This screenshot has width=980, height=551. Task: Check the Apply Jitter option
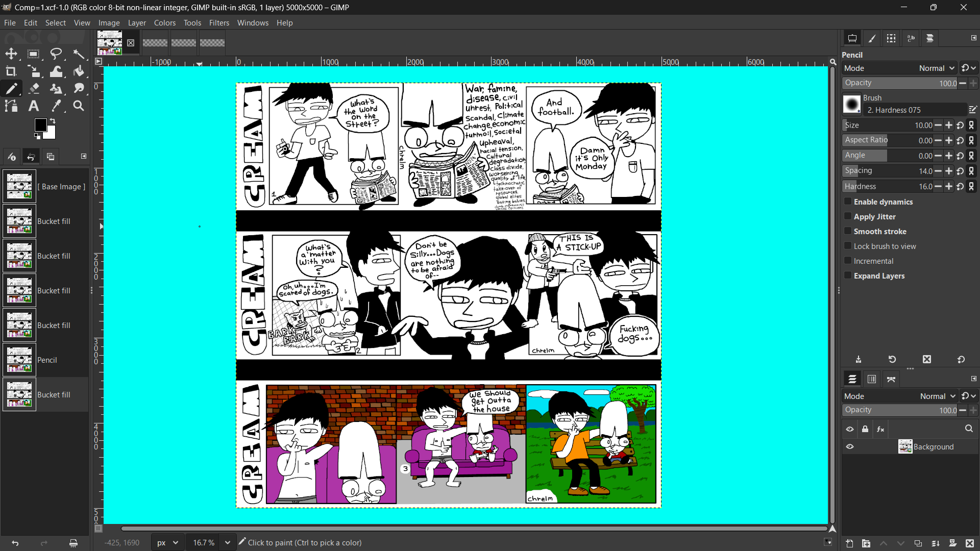point(848,216)
